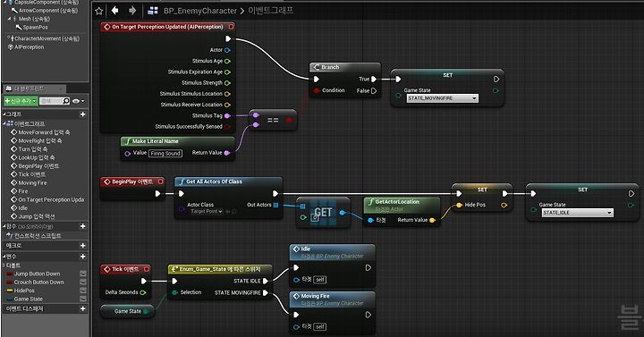Image resolution: width=644 pixels, height=337 pixels.
Task: Open the STATE_MOVINGFIRE Game State dropdown
Action: point(443,98)
